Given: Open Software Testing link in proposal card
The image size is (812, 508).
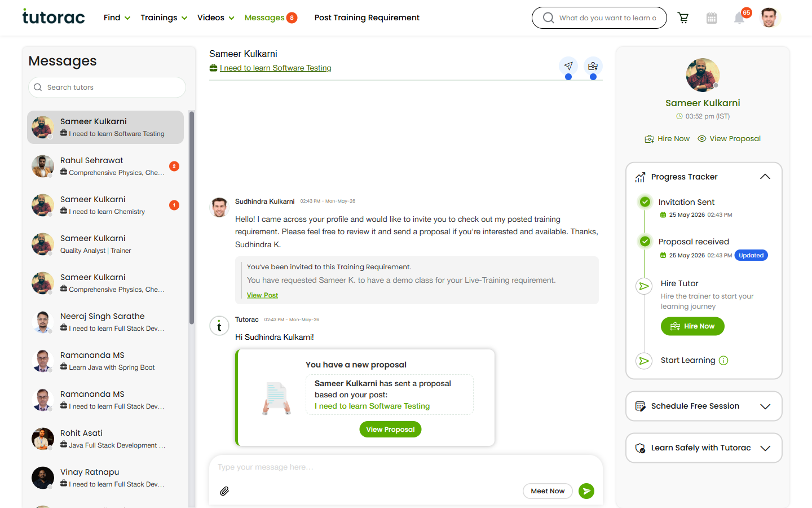Looking at the screenshot, I should [x=372, y=406].
